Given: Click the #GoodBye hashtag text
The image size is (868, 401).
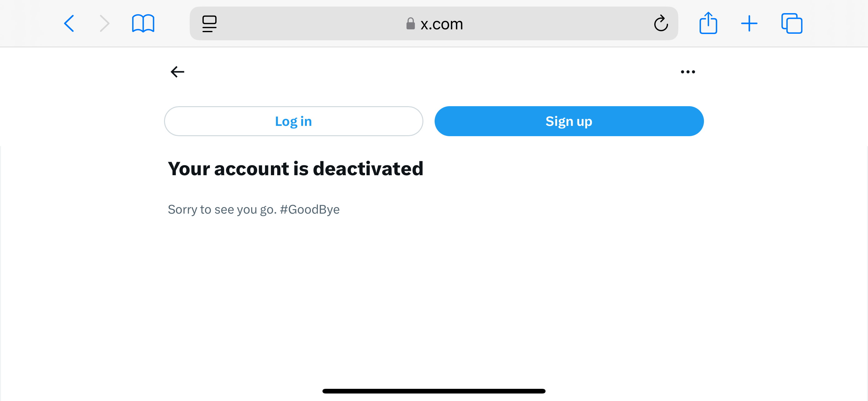Looking at the screenshot, I should [310, 210].
